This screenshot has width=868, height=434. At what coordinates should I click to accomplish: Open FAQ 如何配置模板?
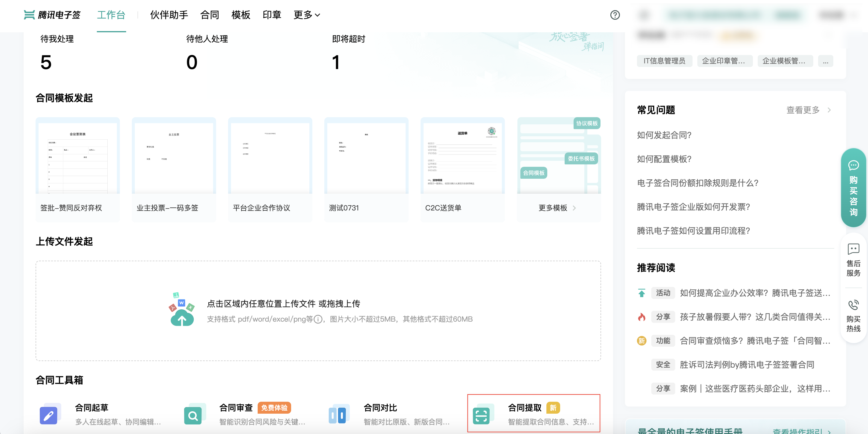pos(664,159)
